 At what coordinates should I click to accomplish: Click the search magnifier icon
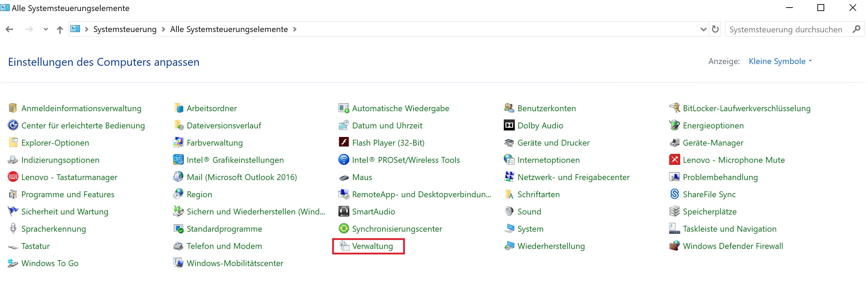click(856, 29)
